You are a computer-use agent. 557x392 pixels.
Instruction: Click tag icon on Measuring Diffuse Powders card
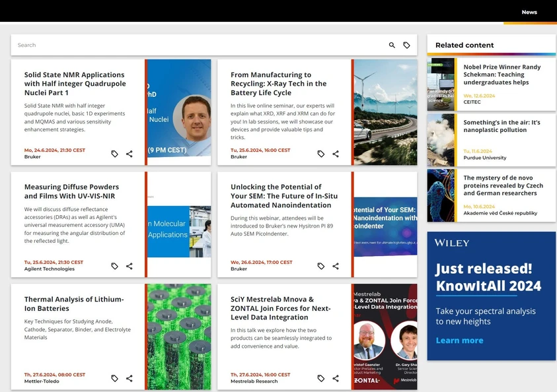click(x=114, y=266)
